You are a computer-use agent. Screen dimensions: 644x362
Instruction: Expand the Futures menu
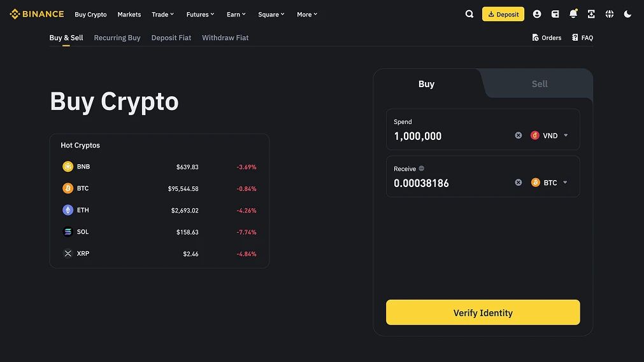coord(200,15)
